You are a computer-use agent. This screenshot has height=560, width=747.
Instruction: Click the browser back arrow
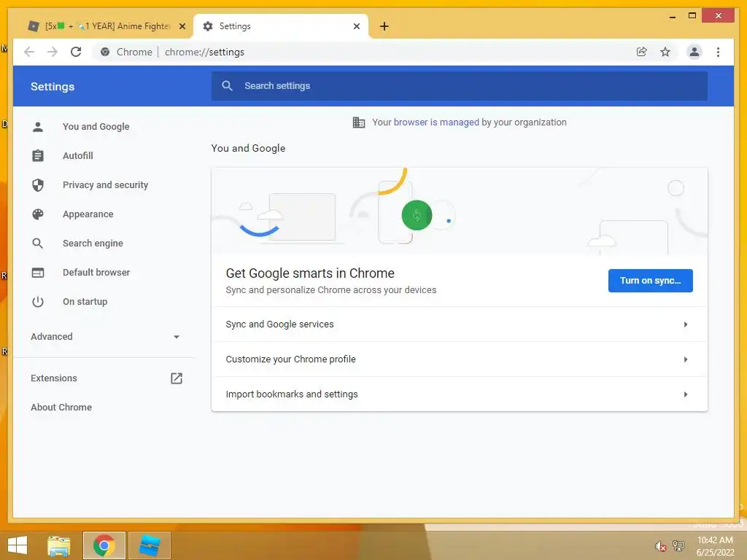[29, 52]
